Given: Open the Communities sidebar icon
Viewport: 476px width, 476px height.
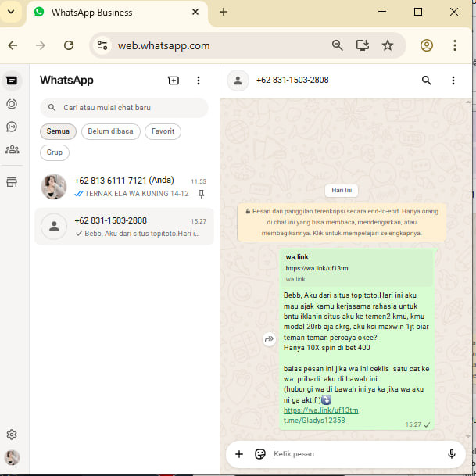Looking at the screenshot, I should (x=13, y=149).
